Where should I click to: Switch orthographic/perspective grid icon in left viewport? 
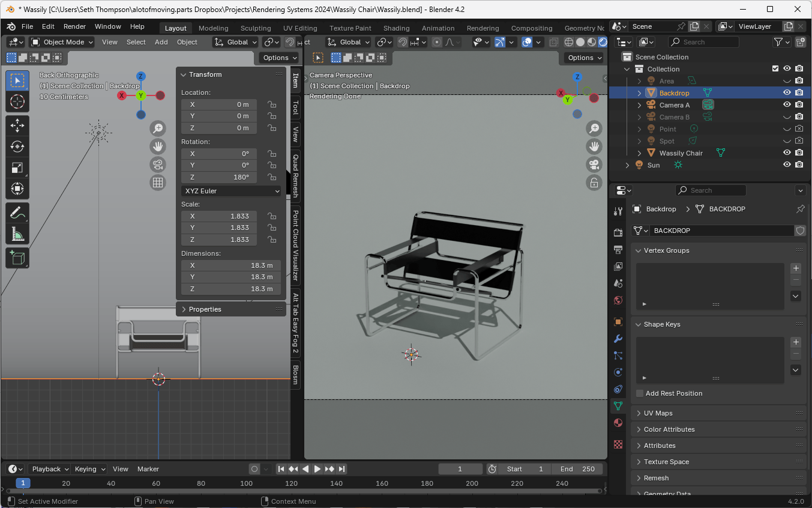click(x=158, y=183)
